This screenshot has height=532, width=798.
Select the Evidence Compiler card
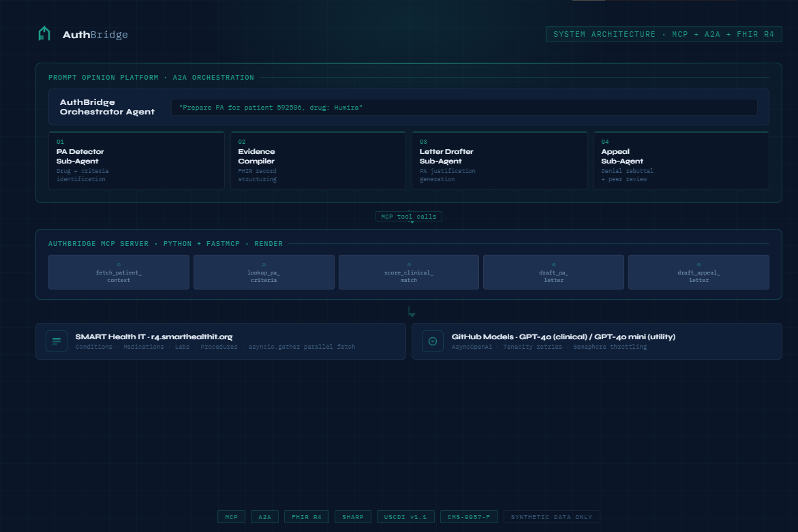(x=318, y=161)
